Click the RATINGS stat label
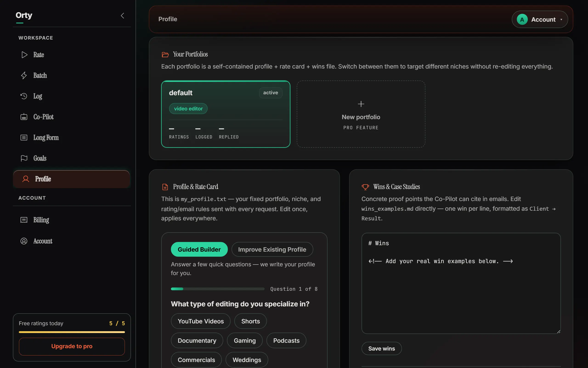The height and width of the screenshot is (368, 588). [179, 137]
